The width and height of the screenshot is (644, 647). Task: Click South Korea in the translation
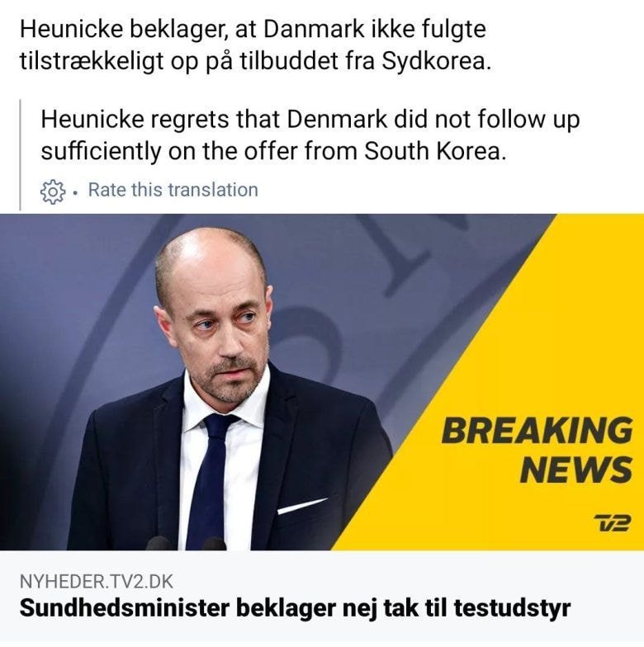point(434,151)
